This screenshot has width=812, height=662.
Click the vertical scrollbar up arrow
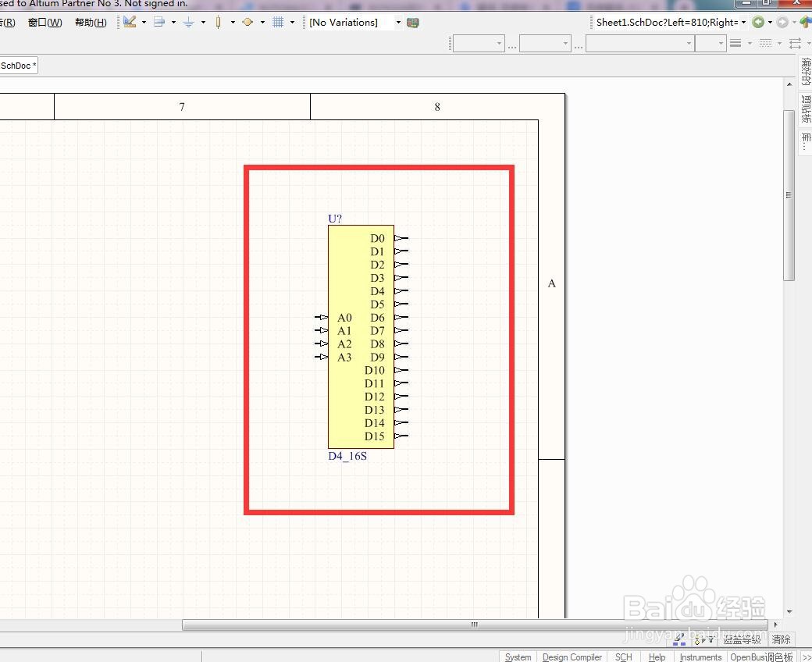[x=789, y=84]
